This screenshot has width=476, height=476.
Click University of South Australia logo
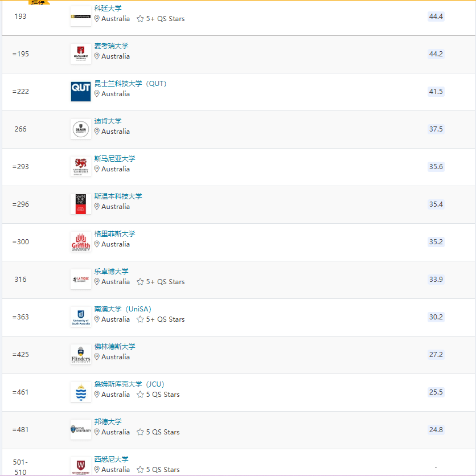(81, 317)
